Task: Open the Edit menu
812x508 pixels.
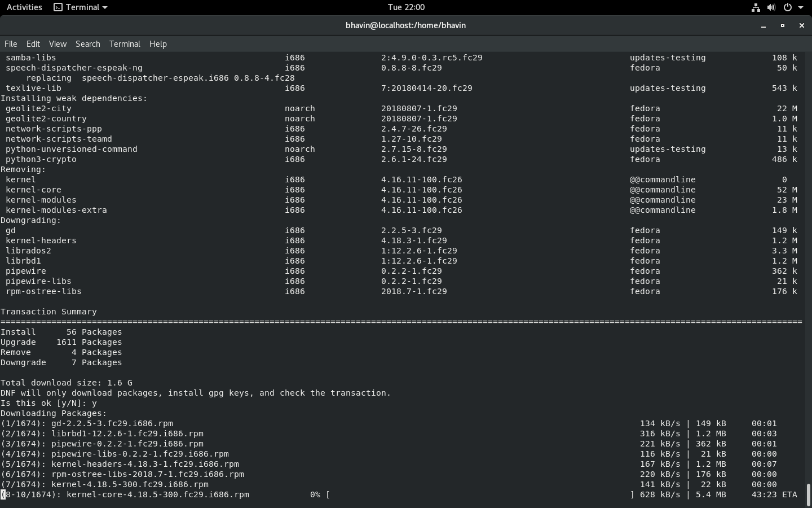Action: (x=33, y=44)
